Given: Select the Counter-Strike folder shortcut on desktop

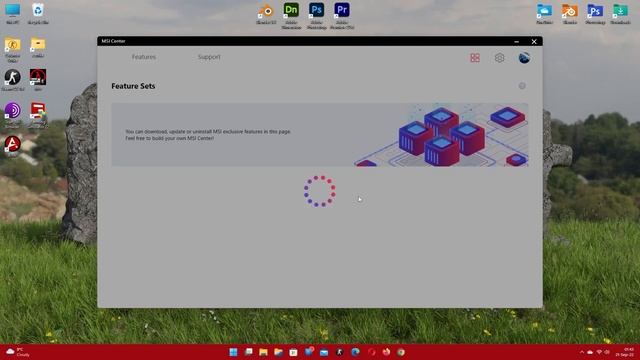Looking at the screenshot, I should [x=13, y=49].
